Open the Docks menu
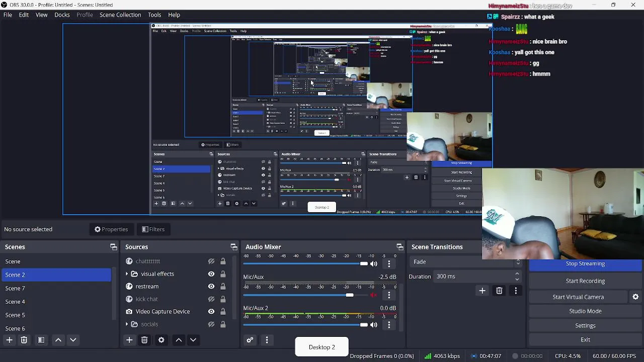The height and width of the screenshot is (362, 644). point(62,15)
